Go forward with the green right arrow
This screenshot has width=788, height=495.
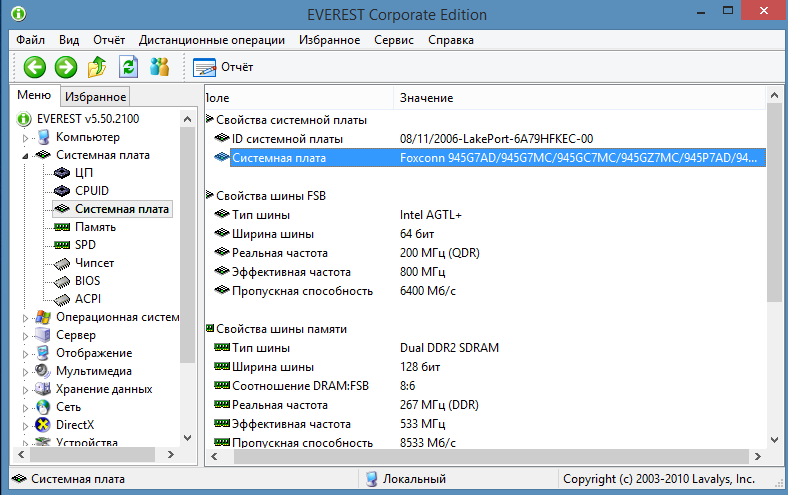point(66,67)
